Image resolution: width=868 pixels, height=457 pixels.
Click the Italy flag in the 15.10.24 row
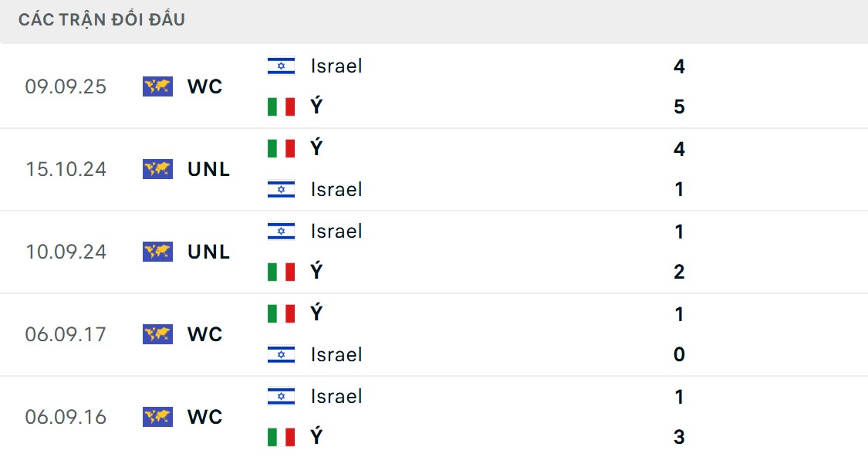(x=280, y=147)
